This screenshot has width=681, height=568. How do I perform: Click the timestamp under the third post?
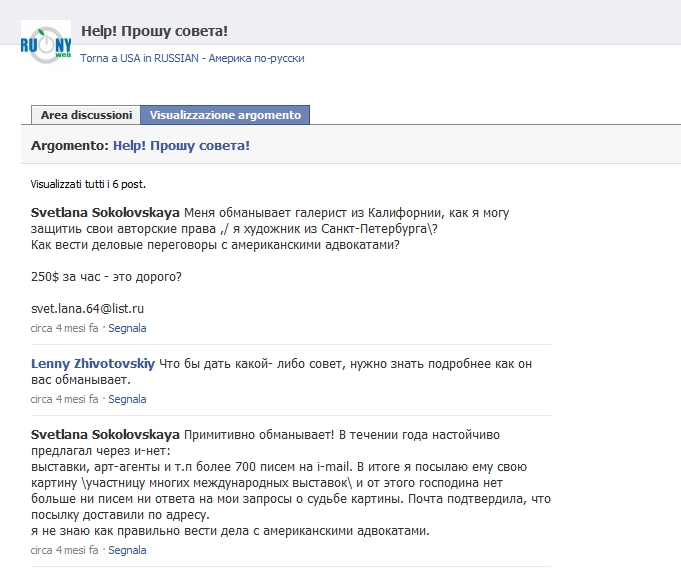click(64, 549)
